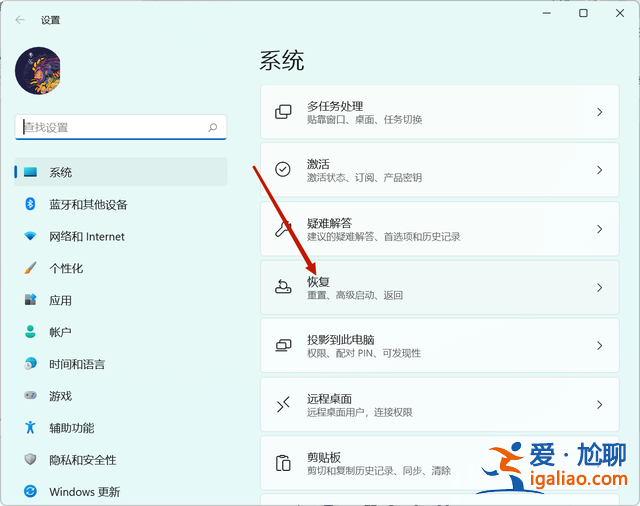
Task: Click the Wi-Fi network icon
Action: pyautogui.click(x=30, y=236)
